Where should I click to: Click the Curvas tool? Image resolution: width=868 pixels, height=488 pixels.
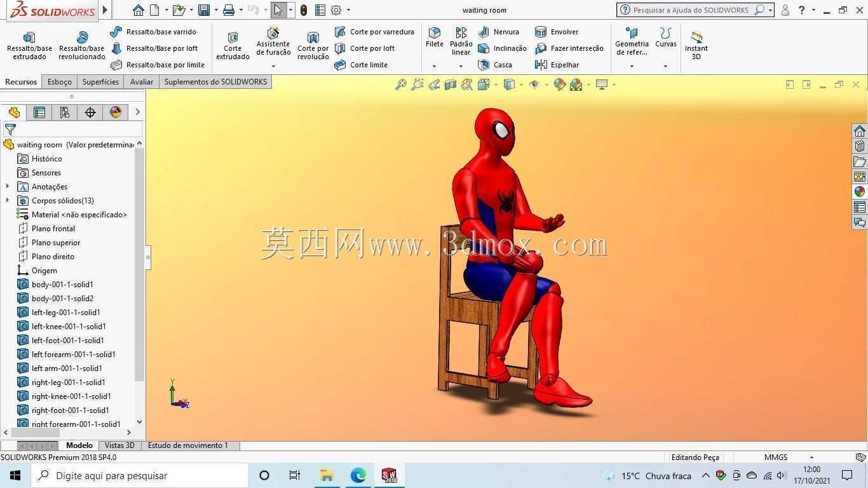[666, 37]
